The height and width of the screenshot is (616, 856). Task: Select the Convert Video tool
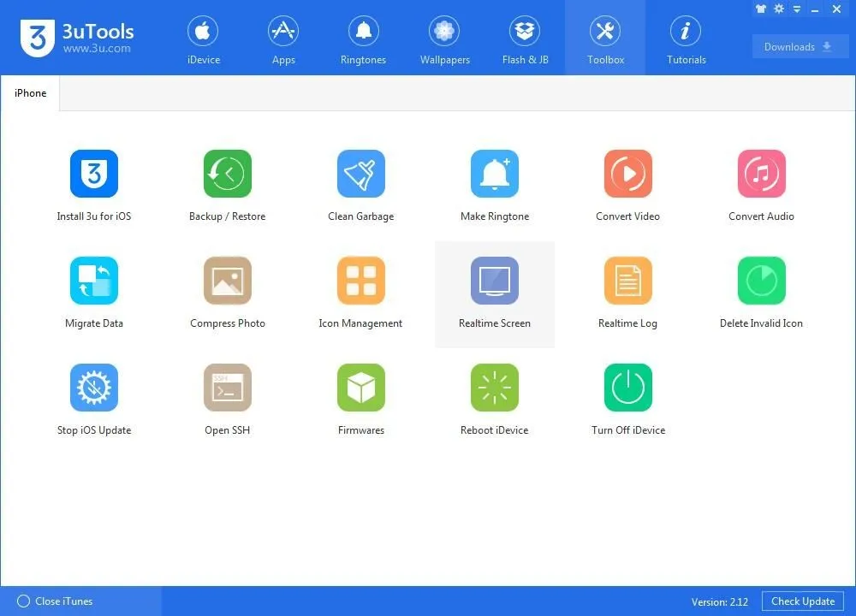click(x=627, y=175)
